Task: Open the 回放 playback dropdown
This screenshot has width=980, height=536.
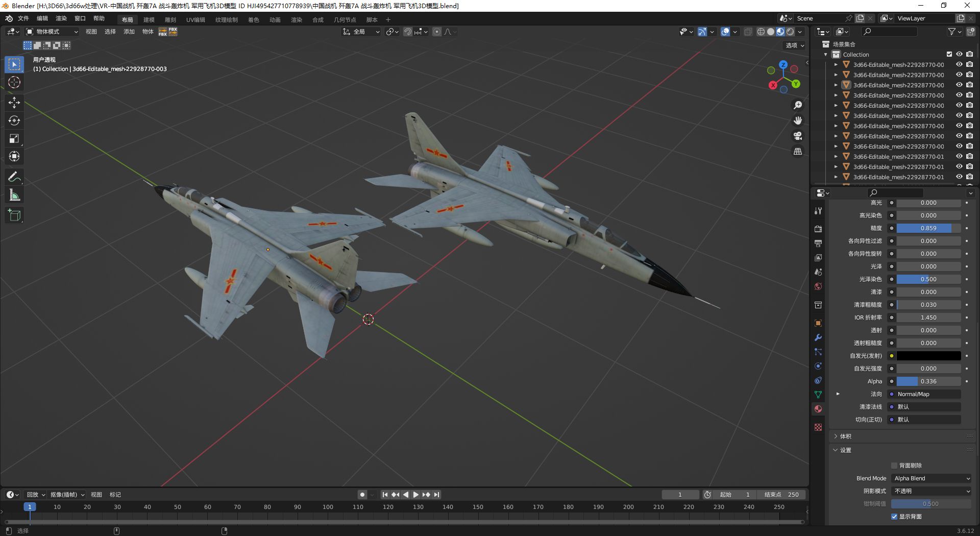Action: 36,495
